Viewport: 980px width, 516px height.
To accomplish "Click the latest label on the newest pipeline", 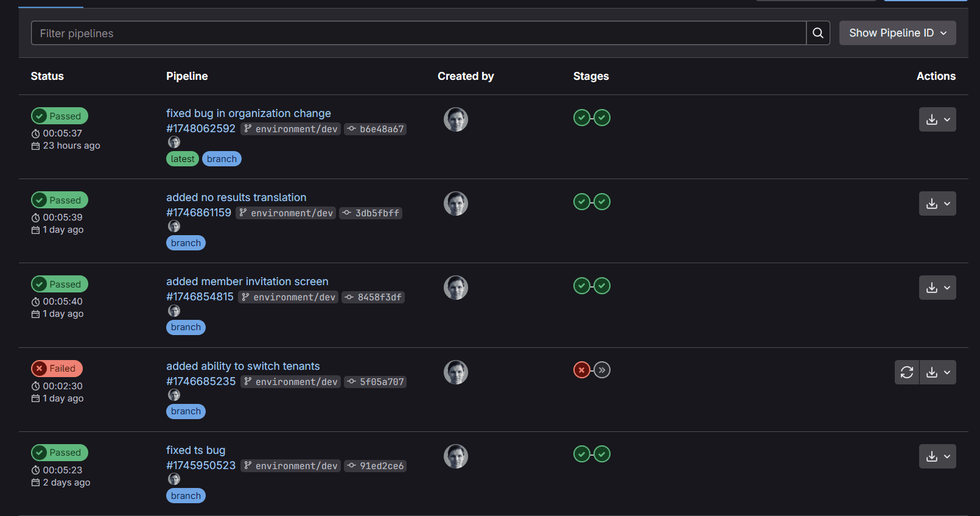I will pyautogui.click(x=182, y=158).
